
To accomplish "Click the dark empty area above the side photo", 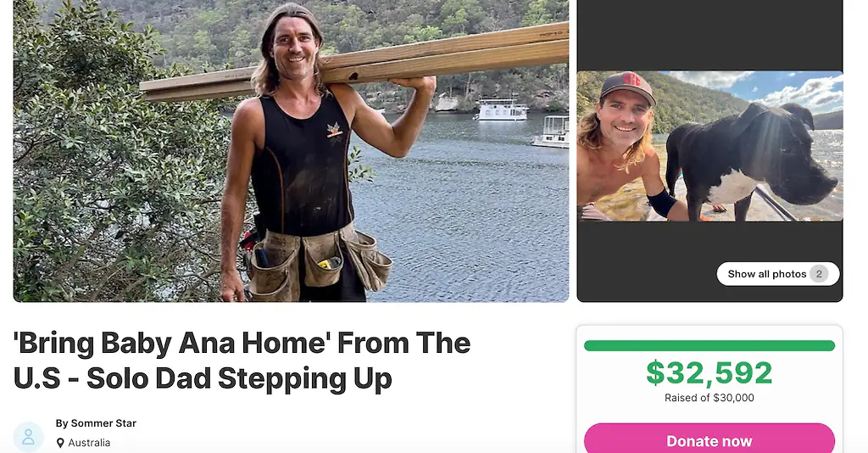I will [709, 35].
